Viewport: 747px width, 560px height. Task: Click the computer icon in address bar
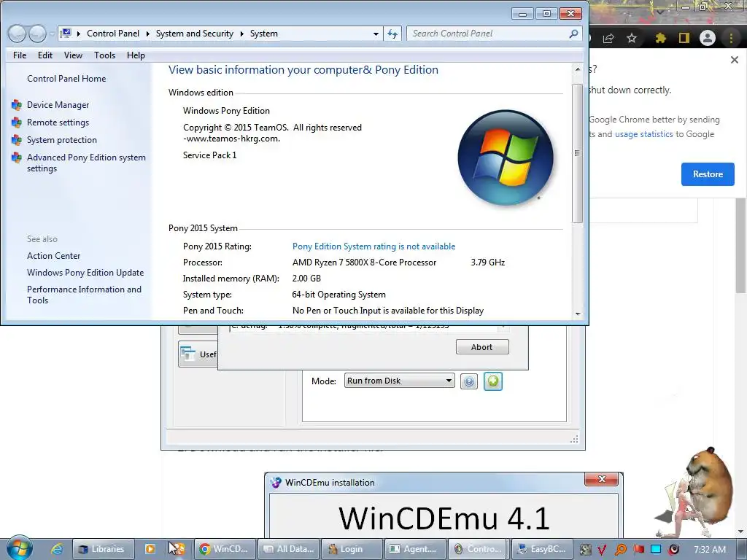click(x=66, y=34)
